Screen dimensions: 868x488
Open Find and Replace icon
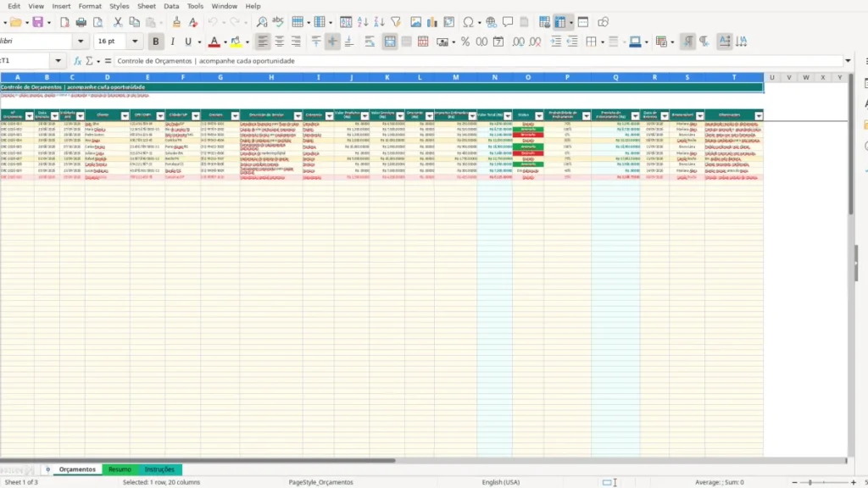262,22
